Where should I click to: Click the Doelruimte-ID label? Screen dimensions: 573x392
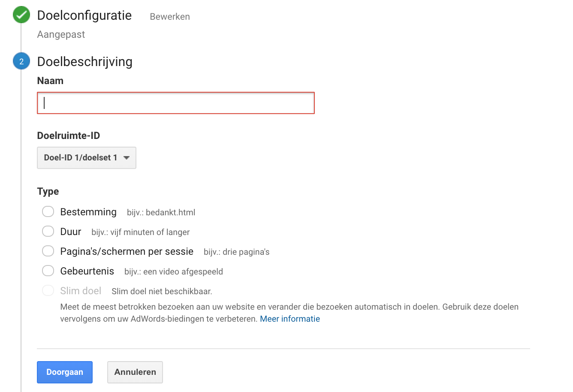(69, 136)
